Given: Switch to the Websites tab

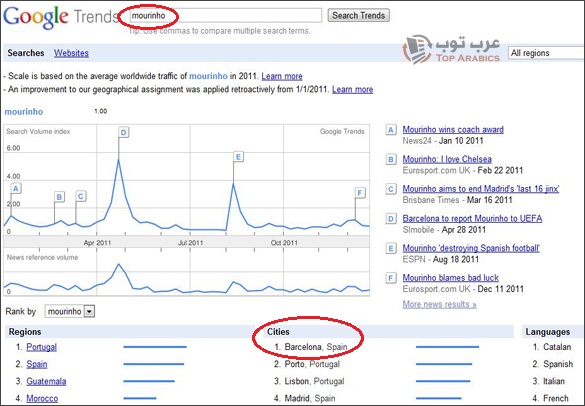Looking at the screenshot, I should pyautogui.click(x=71, y=53).
